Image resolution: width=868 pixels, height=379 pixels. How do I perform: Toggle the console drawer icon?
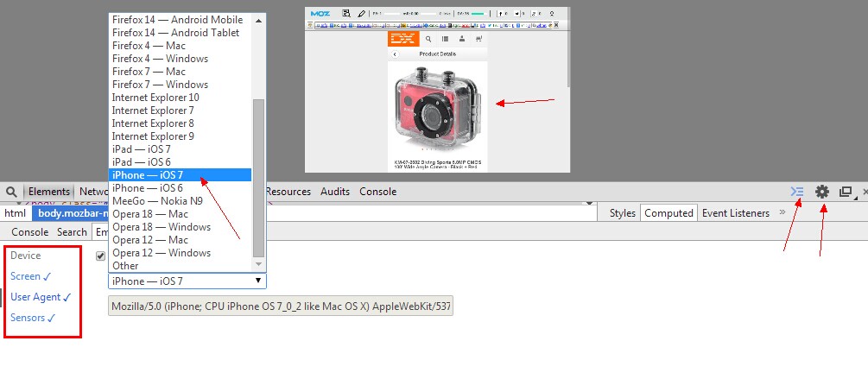[x=797, y=192]
